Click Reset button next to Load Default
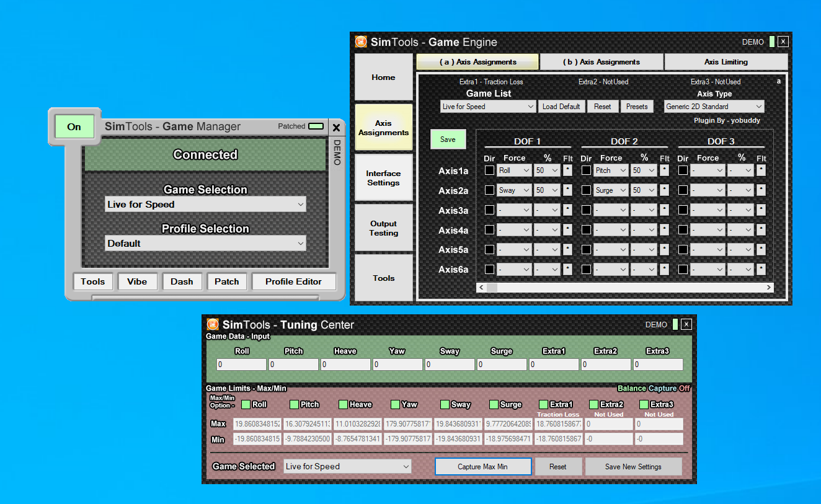This screenshot has height=504, width=821. point(603,107)
